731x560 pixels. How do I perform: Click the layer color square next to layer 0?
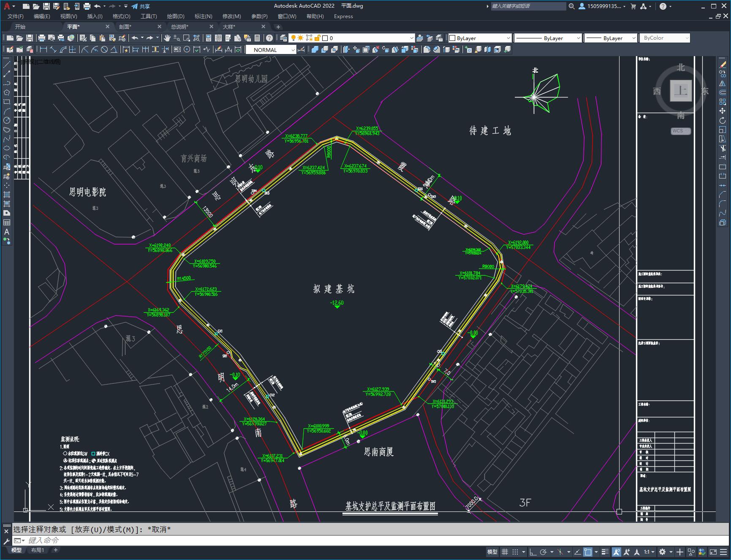click(325, 38)
